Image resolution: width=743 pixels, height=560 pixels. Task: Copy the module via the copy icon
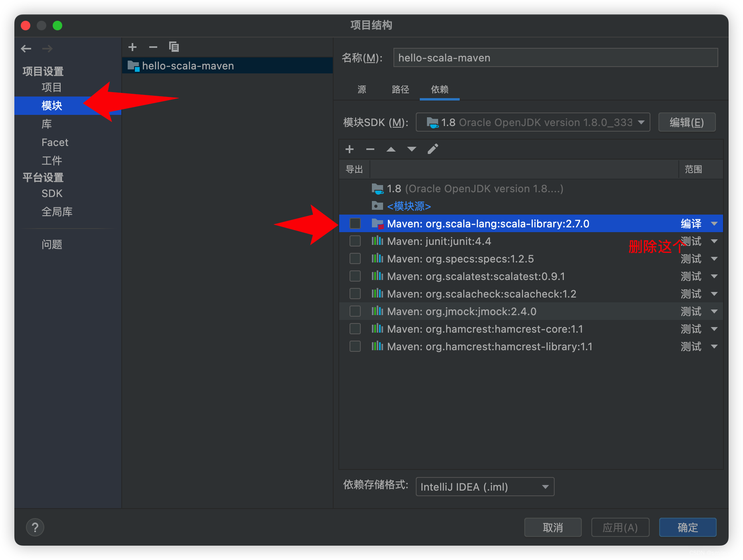tap(174, 47)
